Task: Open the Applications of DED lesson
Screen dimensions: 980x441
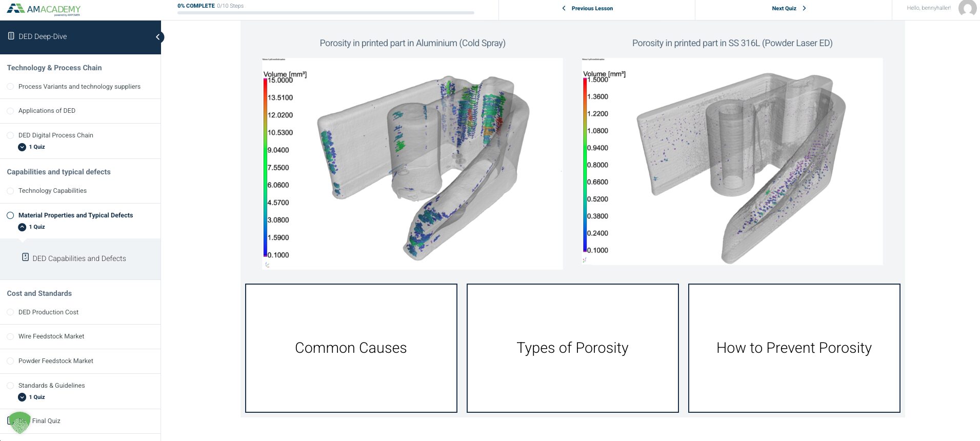Action: (47, 111)
